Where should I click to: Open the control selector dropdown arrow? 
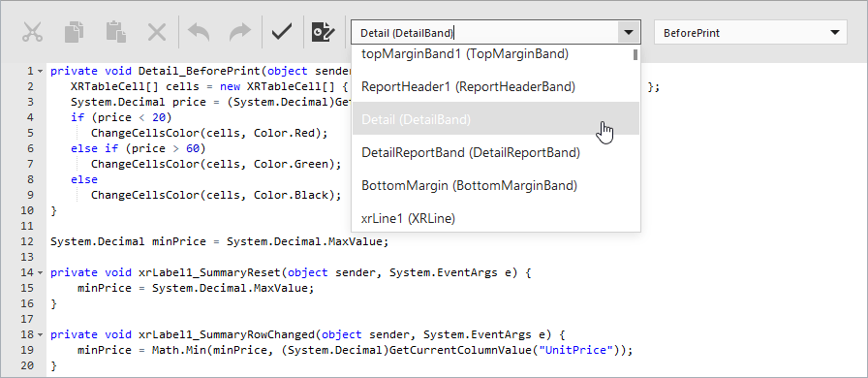(629, 33)
